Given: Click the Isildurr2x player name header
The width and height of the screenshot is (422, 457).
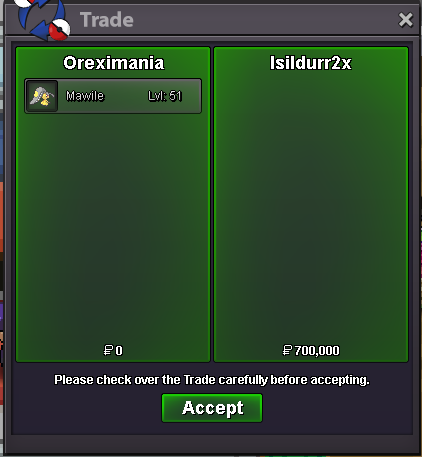Looking at the screenshot, I should pos(311,63).
